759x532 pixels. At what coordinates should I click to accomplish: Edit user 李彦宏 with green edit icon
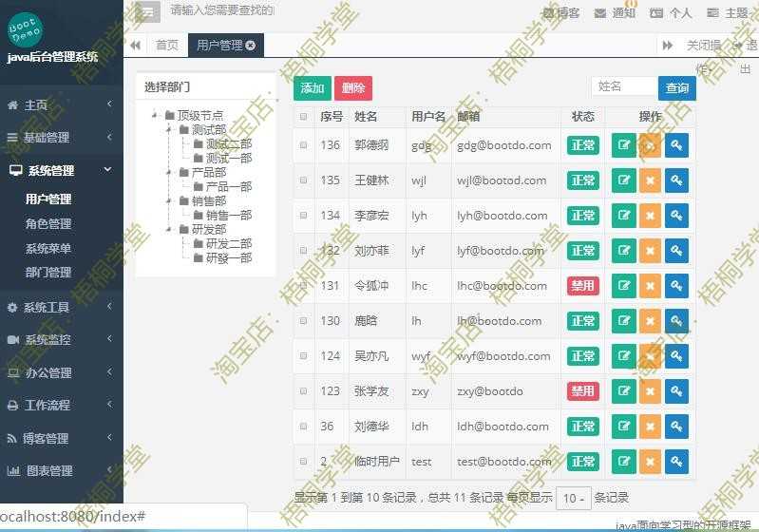pyautogui.click(x=624, y=216)
